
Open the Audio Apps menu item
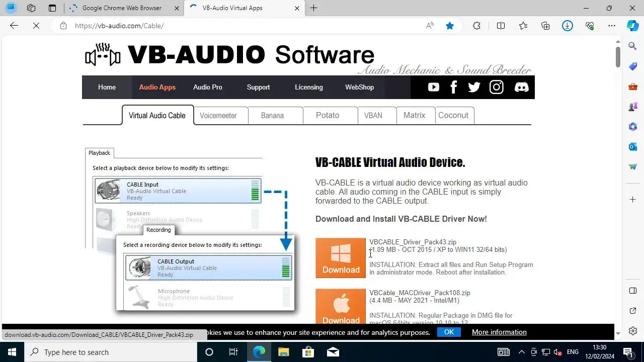tap(157, 87)
